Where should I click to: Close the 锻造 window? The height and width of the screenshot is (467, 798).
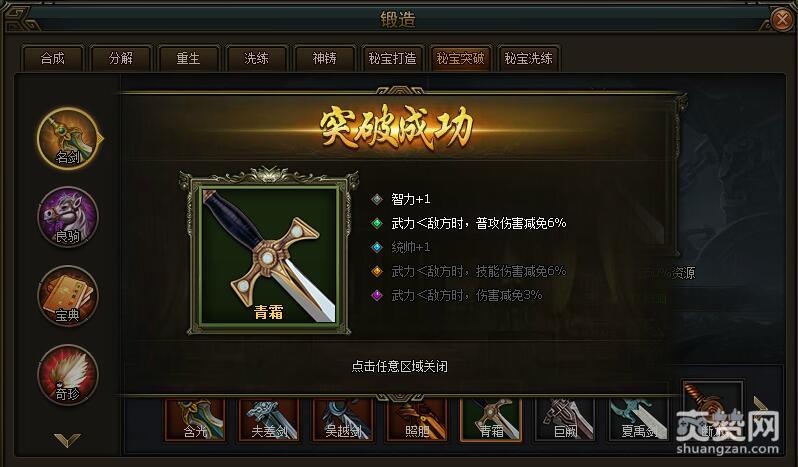(782, 19)
